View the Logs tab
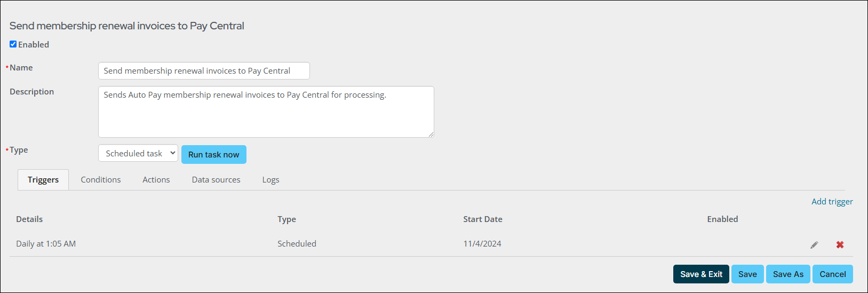The image size is (868, 293). coord(270,180)
